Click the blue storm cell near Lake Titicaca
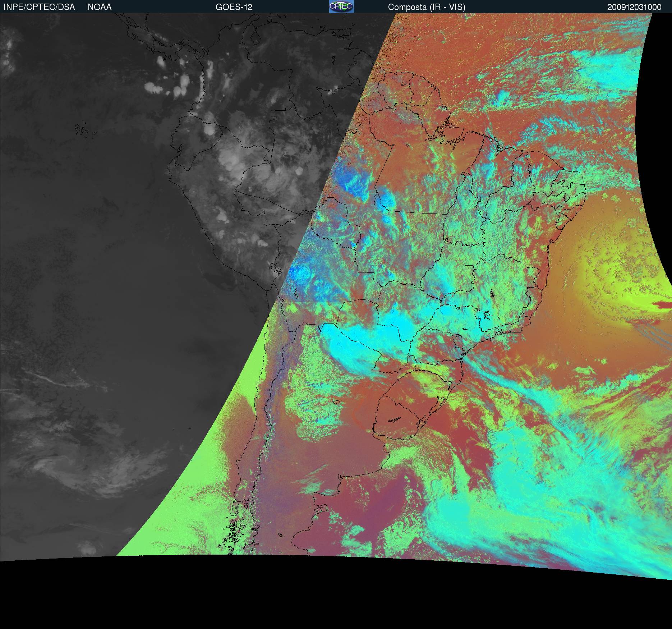 point(300,274)
